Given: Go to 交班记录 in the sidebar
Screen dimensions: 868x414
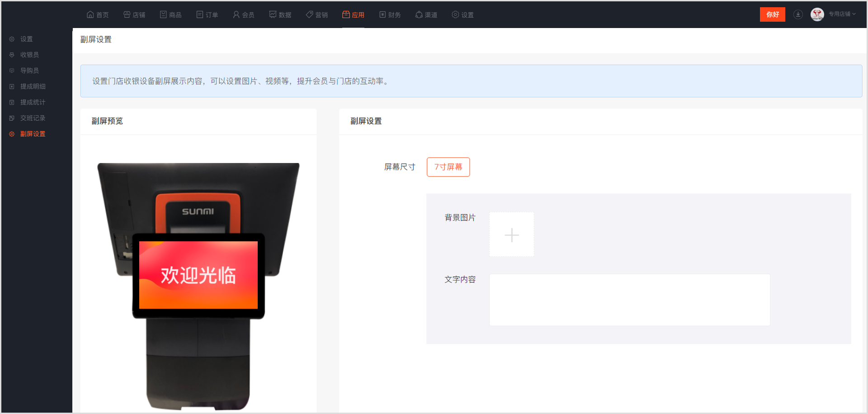Looking at the screenshot, I should 33,118.
